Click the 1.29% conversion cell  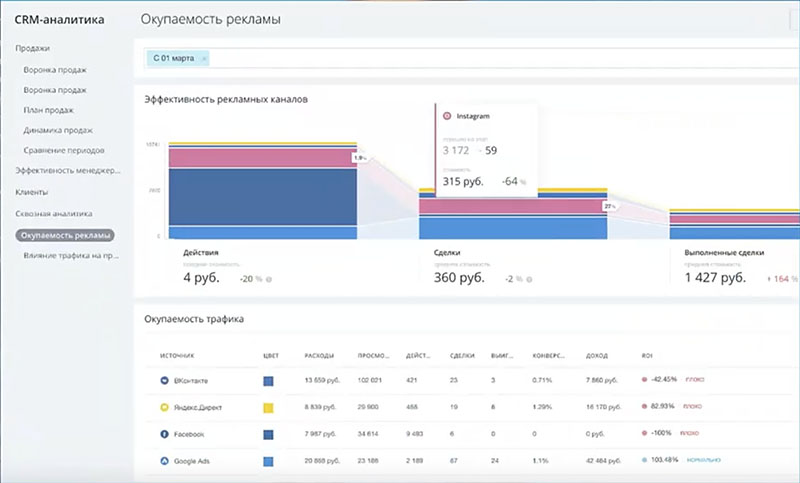542,408
